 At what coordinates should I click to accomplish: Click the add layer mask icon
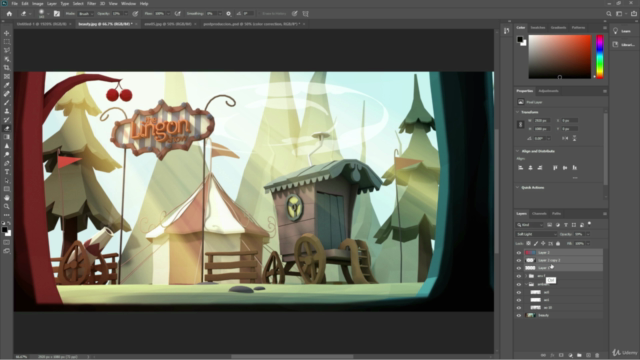561,356
